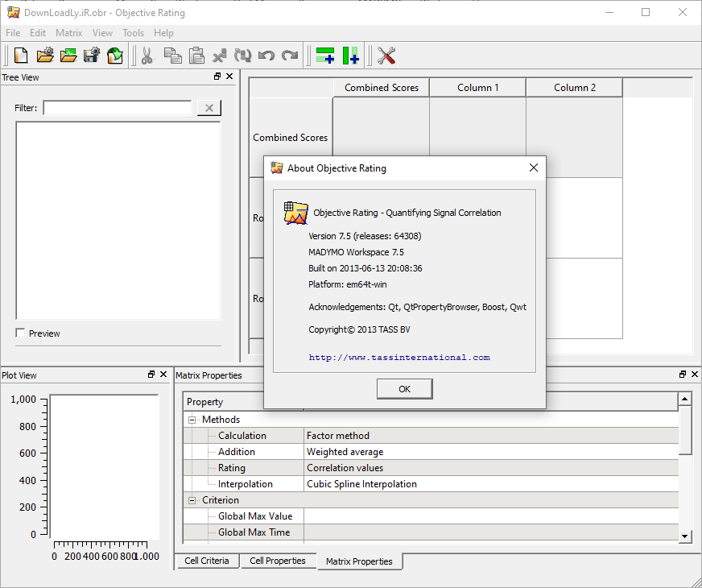Enable the Preview checkbox
The width and height of the screenshot is (702, 588).
(x=20, y=333)
